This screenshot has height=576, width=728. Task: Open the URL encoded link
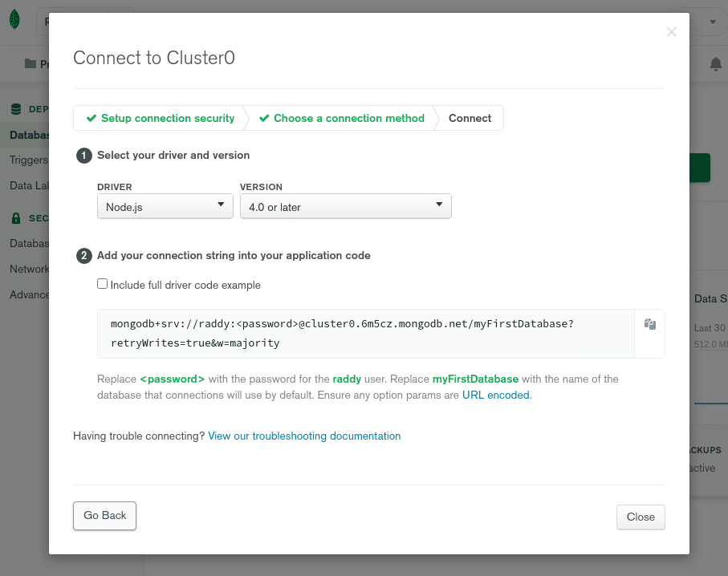click(x=496, y=395)
